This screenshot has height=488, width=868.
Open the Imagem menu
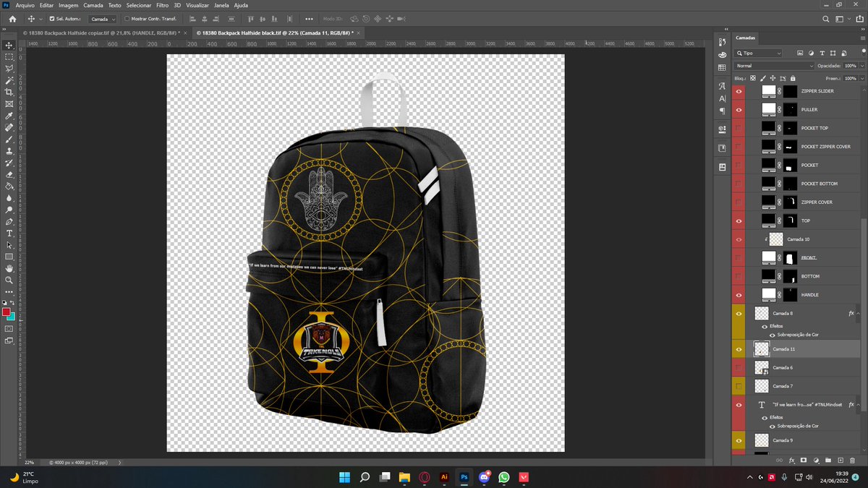[x=69, y=5]
